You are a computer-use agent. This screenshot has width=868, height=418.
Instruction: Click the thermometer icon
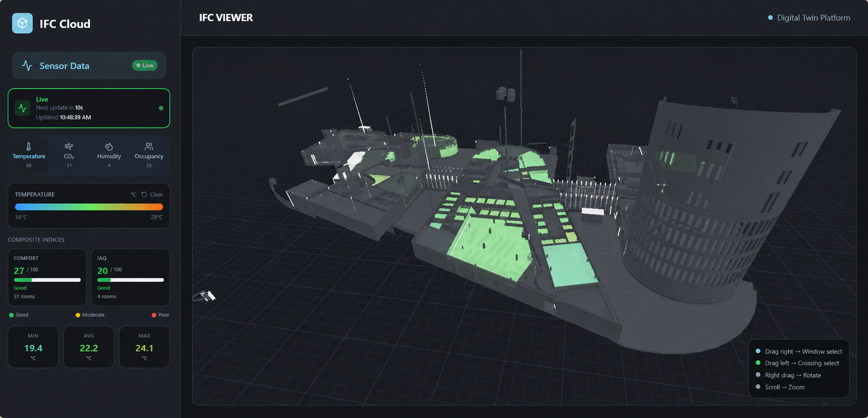point(29,146)
